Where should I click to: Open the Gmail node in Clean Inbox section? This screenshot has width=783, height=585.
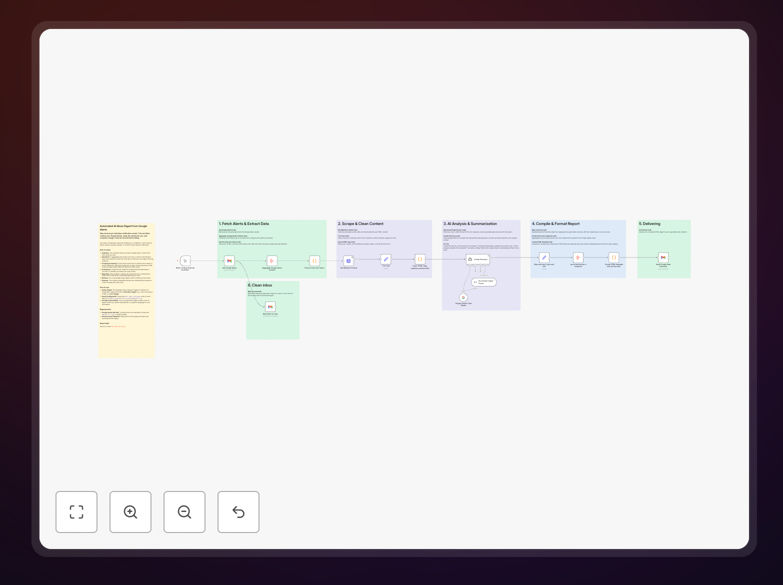click(270, 306)
